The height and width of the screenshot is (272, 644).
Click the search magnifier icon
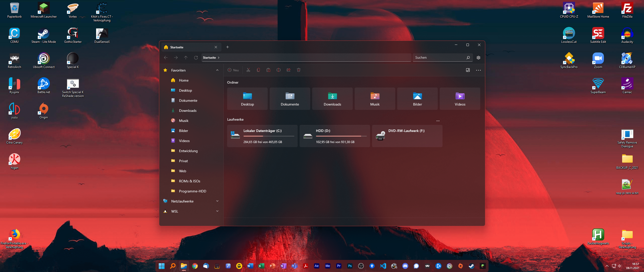tap(468, 58)
